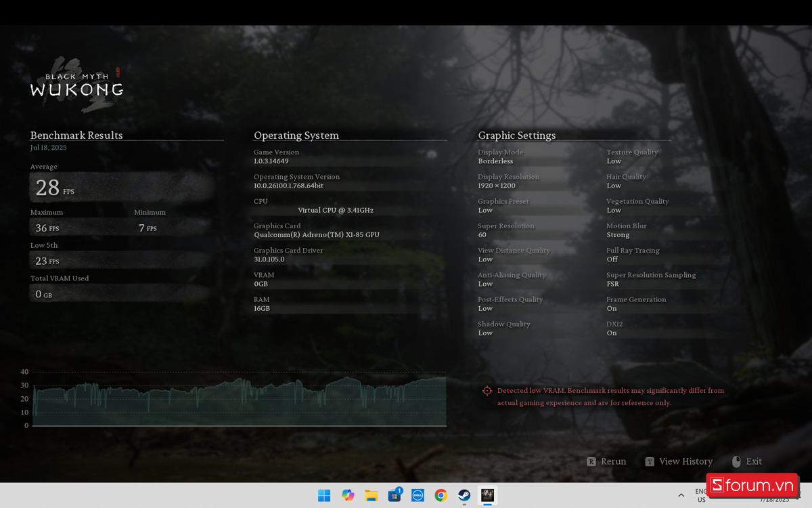The height and width of the screenshot is (508, 812).
Task: Click Graphics Card Driver "31.0.105.0"
Action: point(269,259)
